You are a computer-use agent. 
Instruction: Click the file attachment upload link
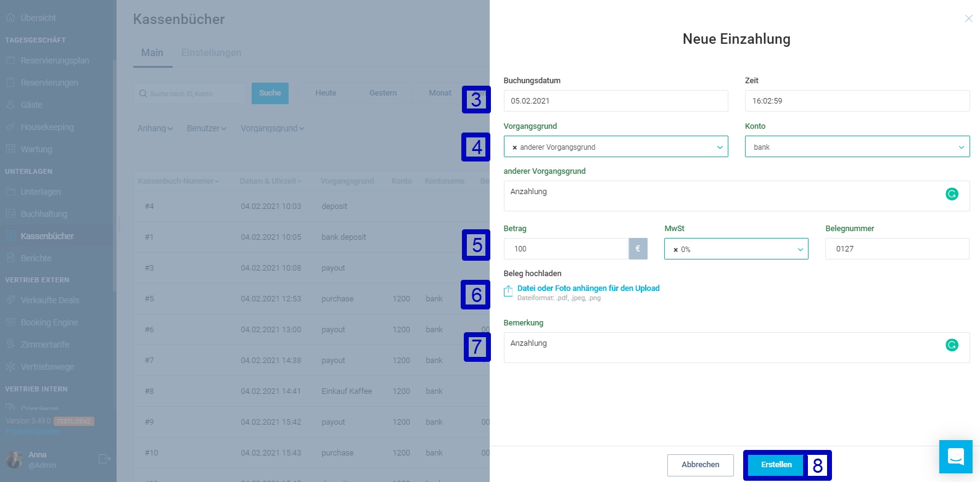[588, 288]
